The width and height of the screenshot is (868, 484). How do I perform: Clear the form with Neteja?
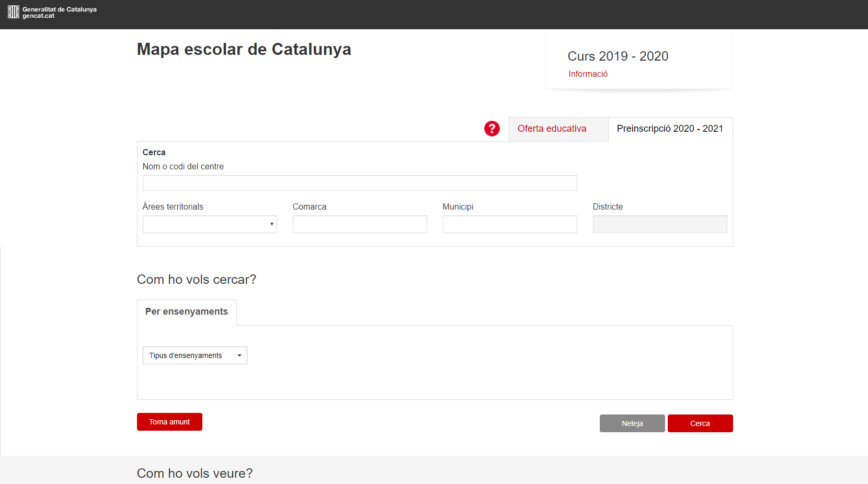click(632, 423)
